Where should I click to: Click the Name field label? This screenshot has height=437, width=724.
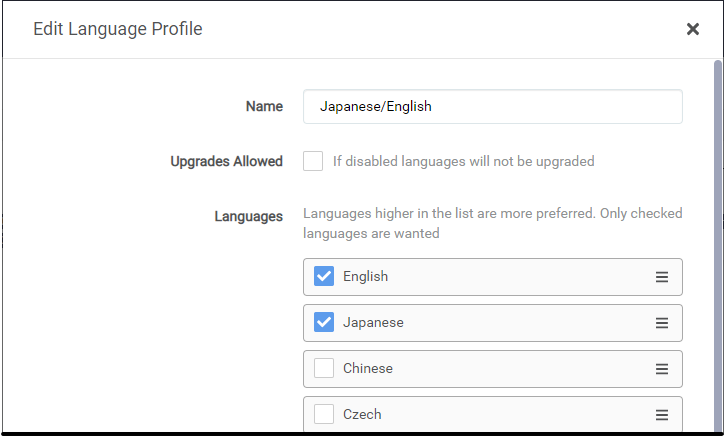tap(264, 106)
